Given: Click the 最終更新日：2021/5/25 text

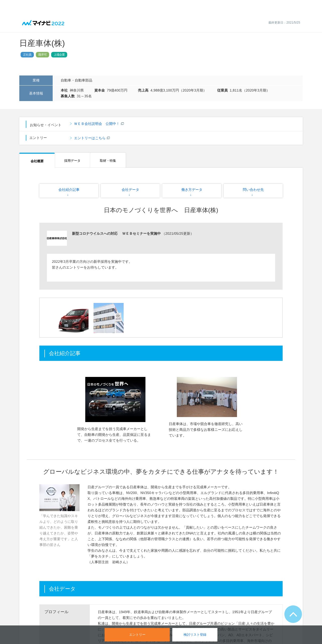Looking at the screenshot, I should (x=284, y=23).
